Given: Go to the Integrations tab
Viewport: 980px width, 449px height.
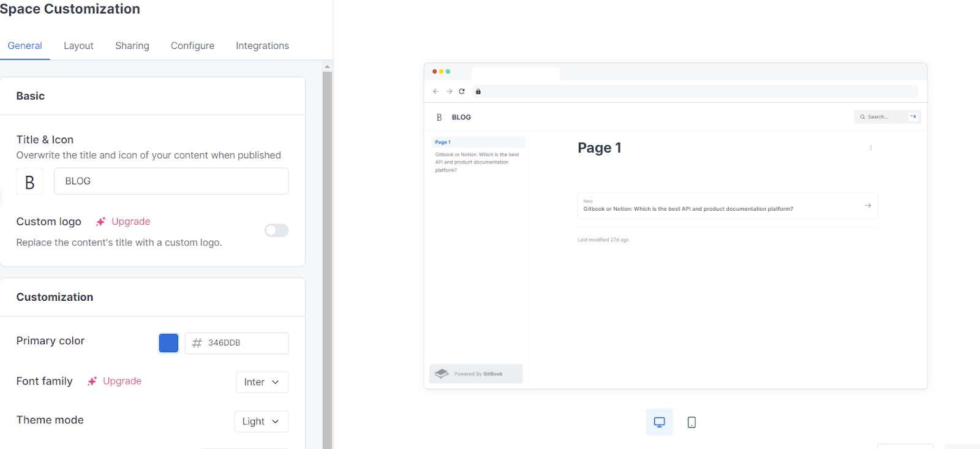Looking at the screenshot, I should (262, 46).
